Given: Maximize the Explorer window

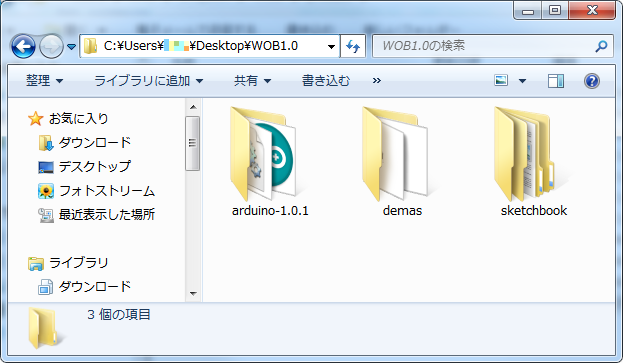Looking at the screenshot, I should coord(555,10).
